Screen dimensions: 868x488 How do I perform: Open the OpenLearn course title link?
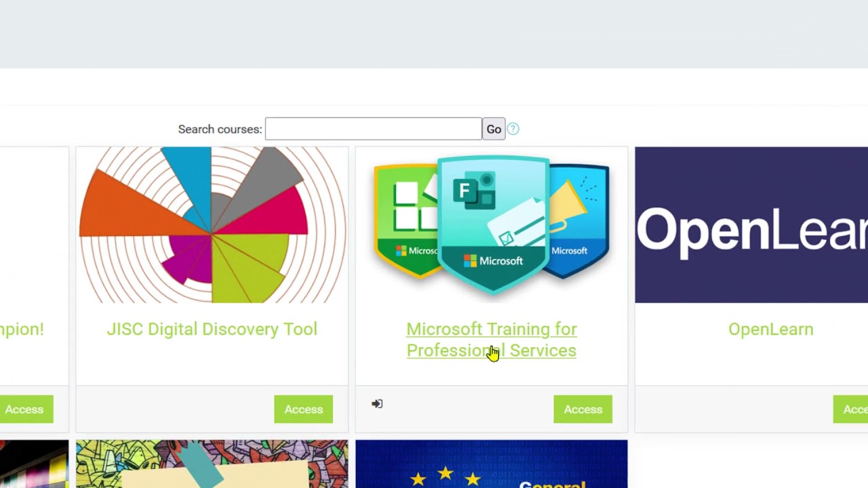point(770,329)
